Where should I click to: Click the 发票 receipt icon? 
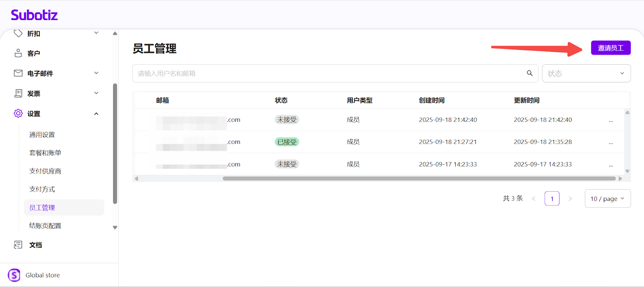[x=18, y=93]
